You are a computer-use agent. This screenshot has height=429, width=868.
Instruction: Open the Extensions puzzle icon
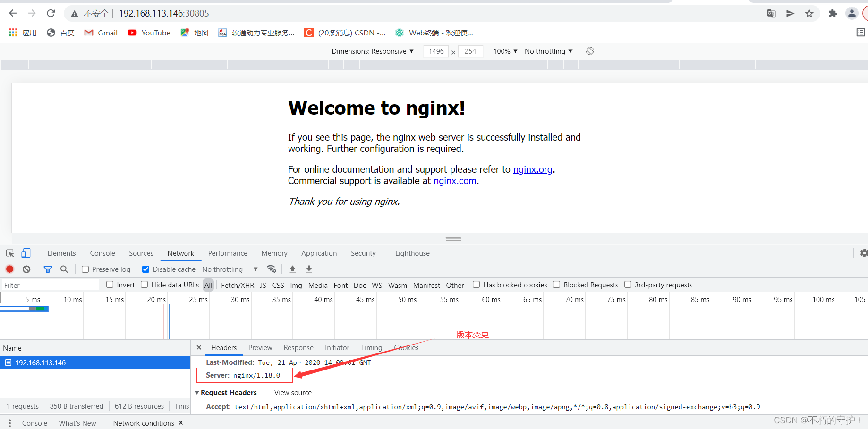pos(833,14)
